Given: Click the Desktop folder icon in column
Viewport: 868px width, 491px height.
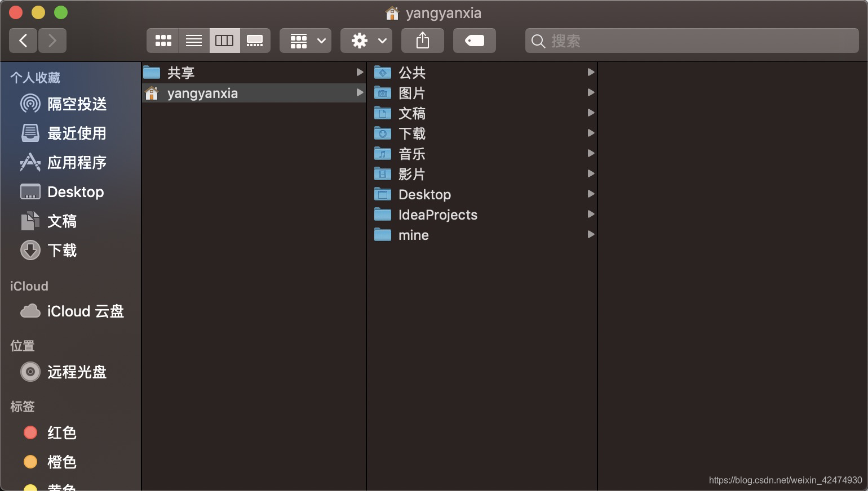Looking at the screenshot, I should [383, 194].
